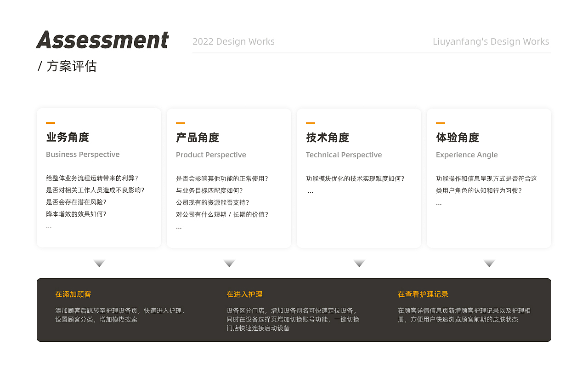Click line 是否会存在潜在风险？
588x368 pixels.
[x=76, y=202]
